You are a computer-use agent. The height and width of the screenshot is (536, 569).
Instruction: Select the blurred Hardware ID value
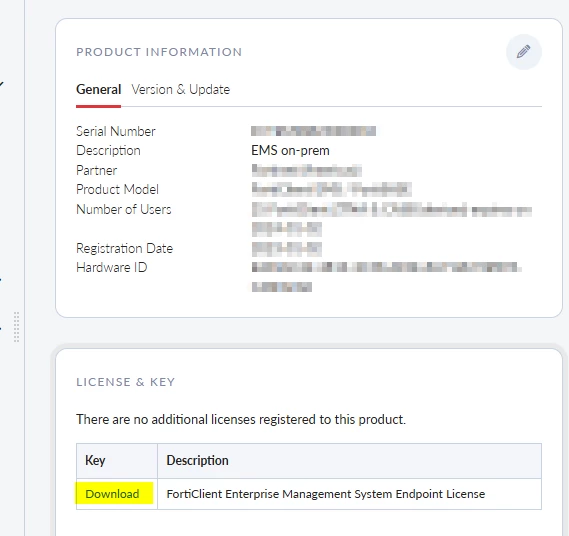coord(387,277)
